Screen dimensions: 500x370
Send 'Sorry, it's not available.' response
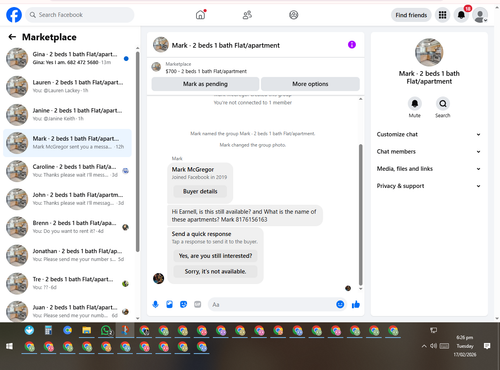click(x=215, y=272)
